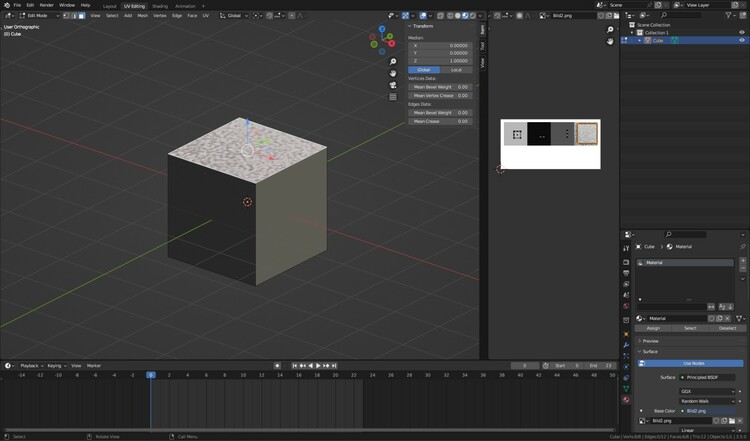The width and height of the screenshot is (750, 441).
Task: Toggle camera view icon in the 3D viewport
Action: click(x=393, y=85)
